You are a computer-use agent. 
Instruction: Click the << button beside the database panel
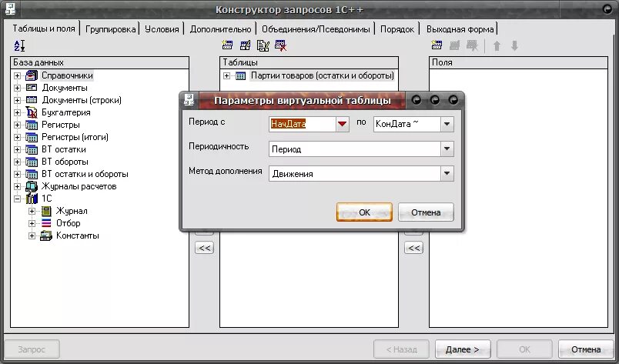[205, 248]
